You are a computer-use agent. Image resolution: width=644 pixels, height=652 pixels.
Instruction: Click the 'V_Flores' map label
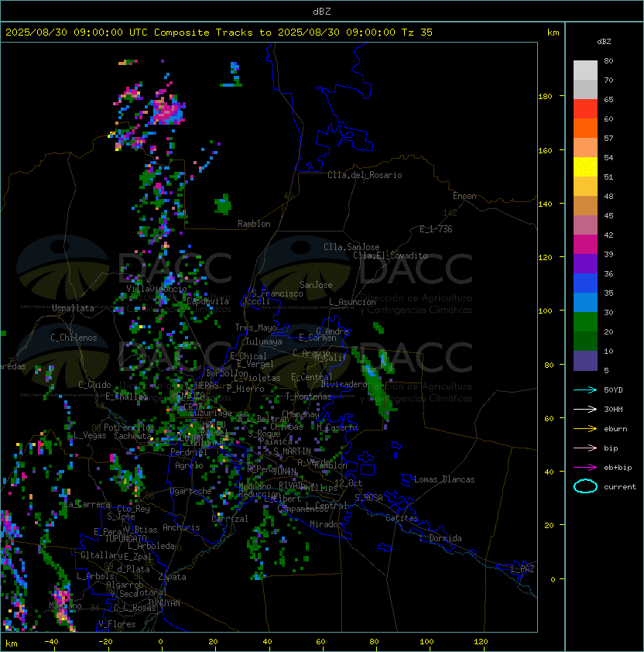tap(117, 624)
